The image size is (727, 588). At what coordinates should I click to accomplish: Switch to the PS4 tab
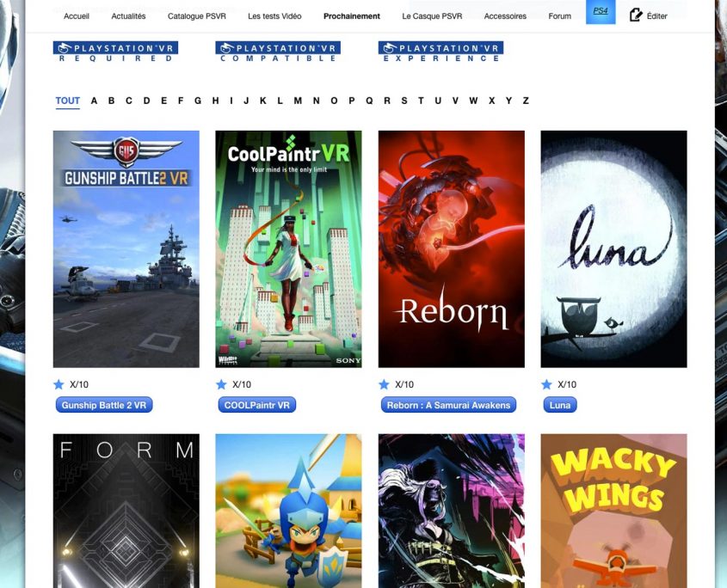[601, 11]
